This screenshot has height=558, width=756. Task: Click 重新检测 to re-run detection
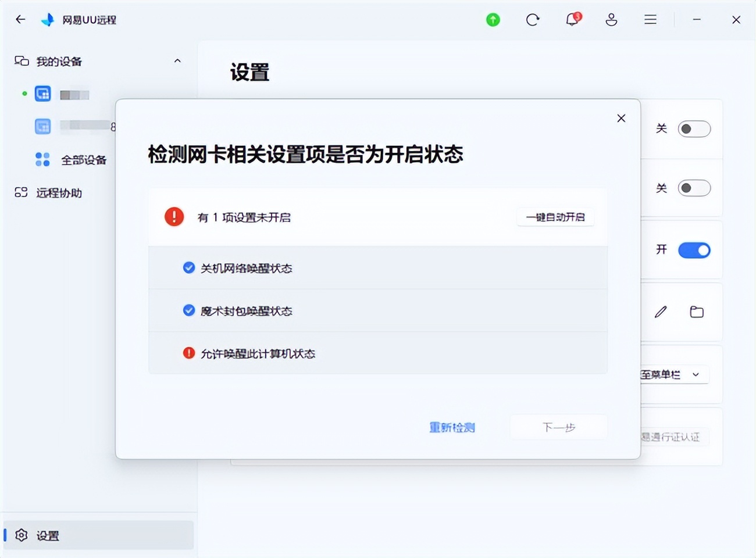point(452,427)
